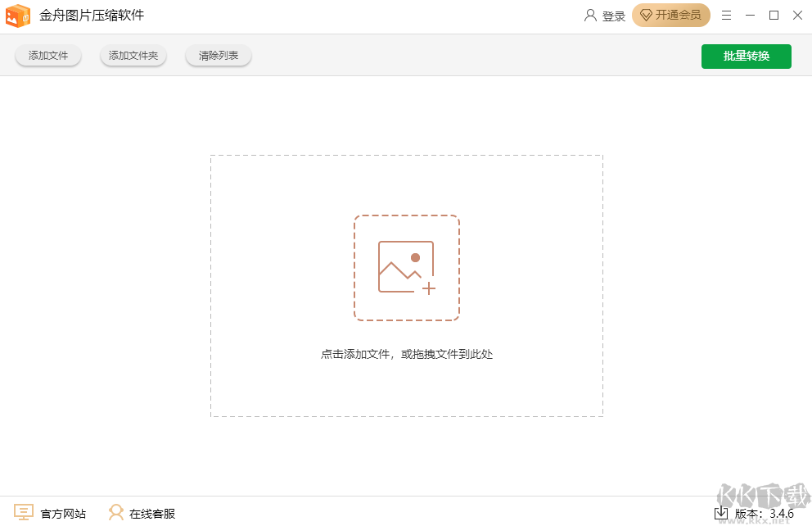Visit the 官方网站 link
The width and height of the screenshot is (812, 526).
point(62,513)
